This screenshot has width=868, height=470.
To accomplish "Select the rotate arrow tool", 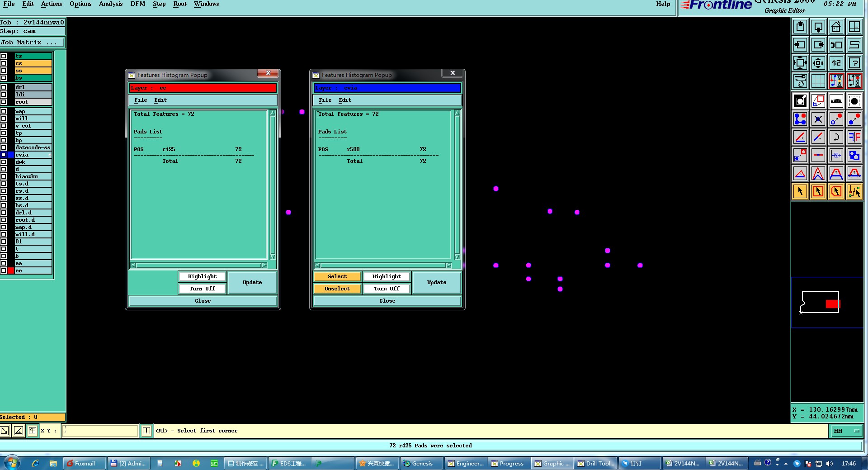I will coord(836,137).
